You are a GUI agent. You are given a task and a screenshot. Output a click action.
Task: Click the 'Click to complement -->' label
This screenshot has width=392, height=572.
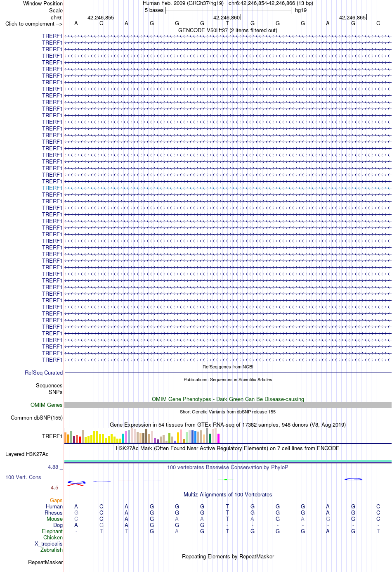[34, 24]
